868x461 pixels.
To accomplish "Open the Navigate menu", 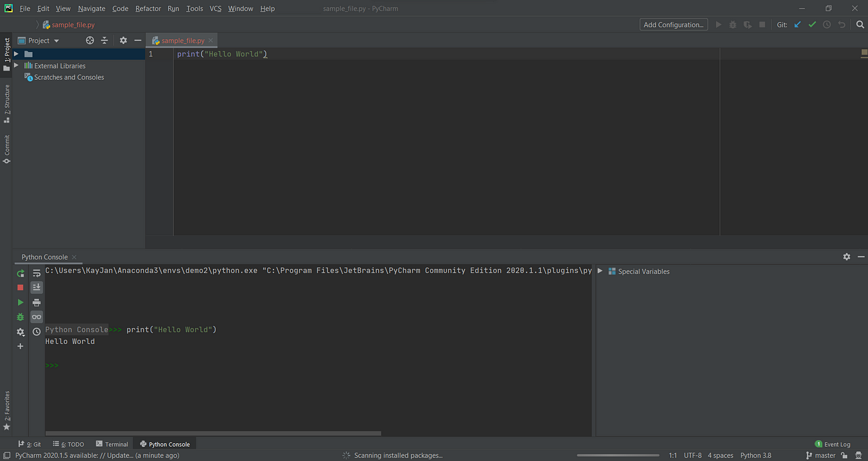I will click(x=92, y=9).
